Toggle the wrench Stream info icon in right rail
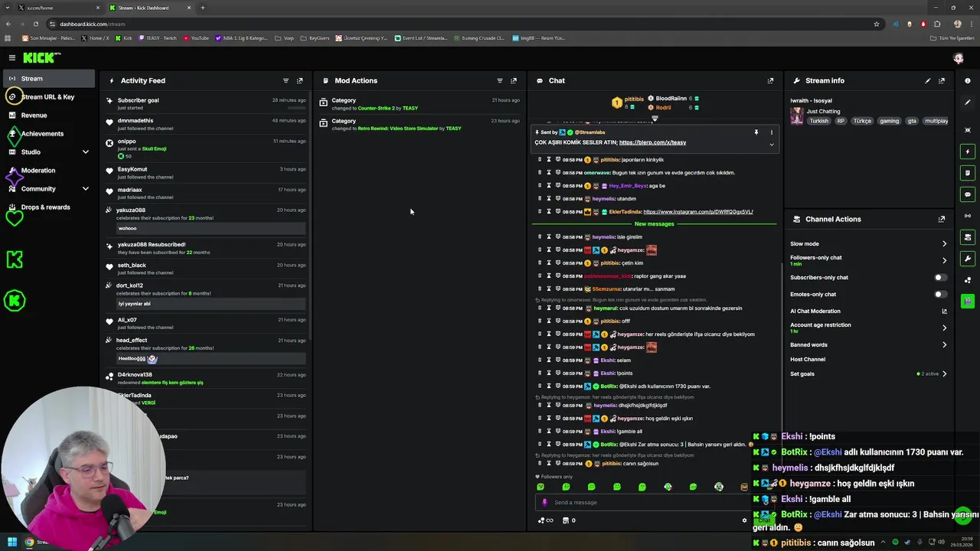The height and width of the screenshot is (551, 980). tap(968, 259)
